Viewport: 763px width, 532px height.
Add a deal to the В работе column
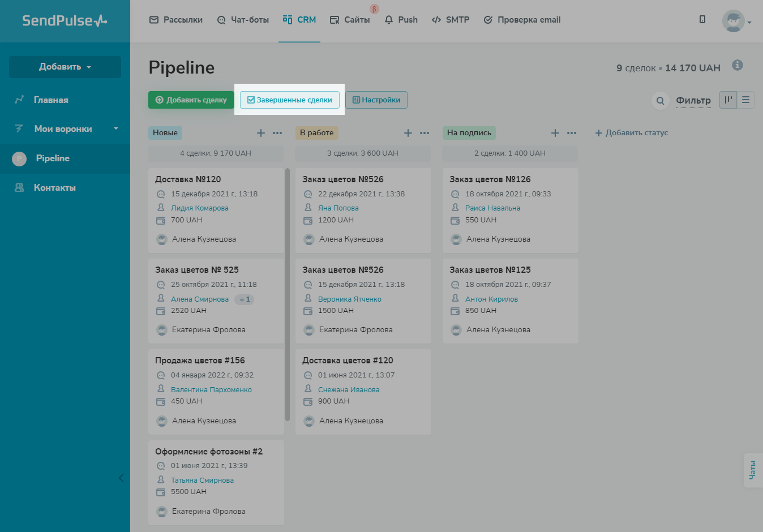click(408, 133)
